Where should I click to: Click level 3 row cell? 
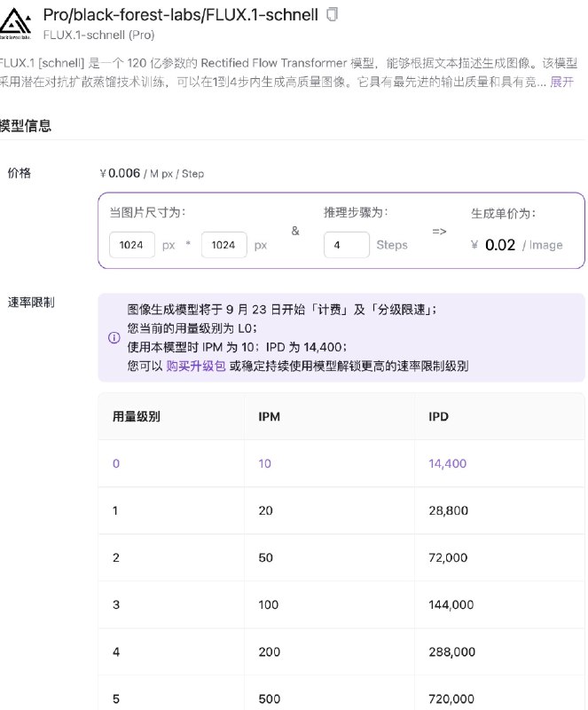click(x=116, y=605)
